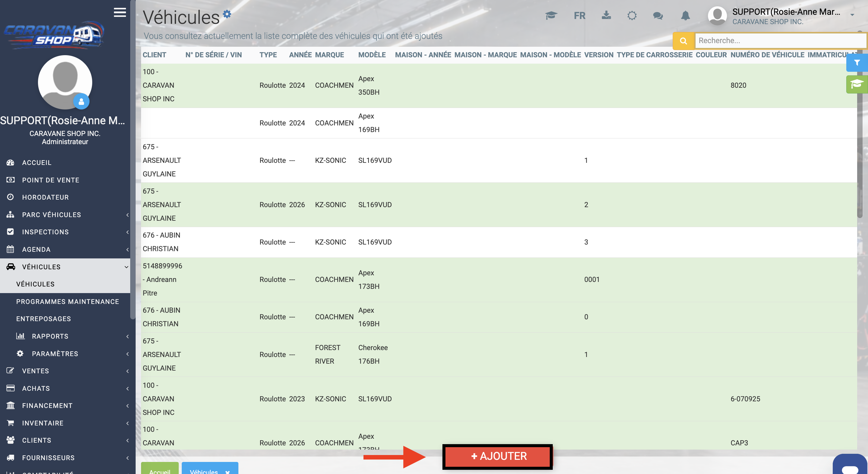Sort by MAISON - MARQUE column header
The image size is (868, 474).
(486, 55)
